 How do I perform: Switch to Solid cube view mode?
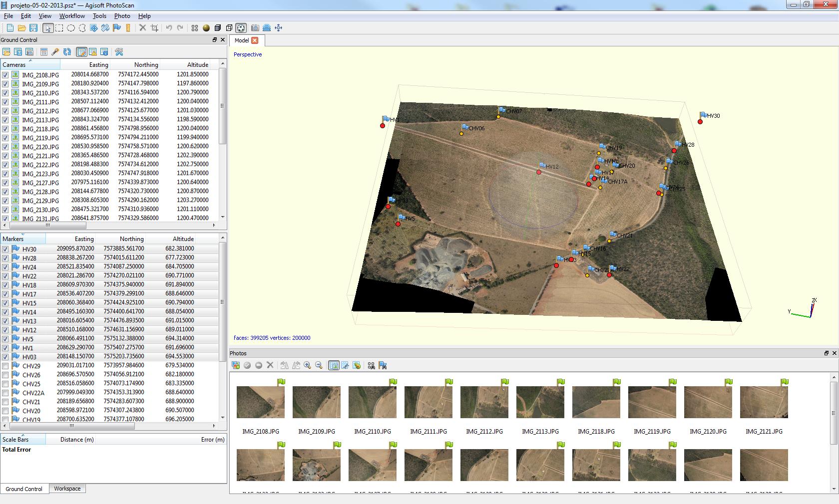click(x=218, y=28)
